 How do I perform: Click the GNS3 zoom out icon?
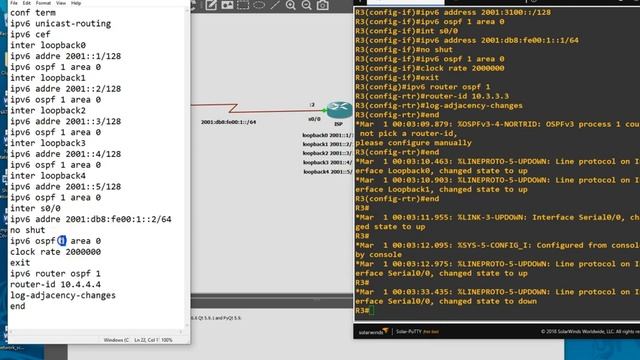(x=307, y=5)
